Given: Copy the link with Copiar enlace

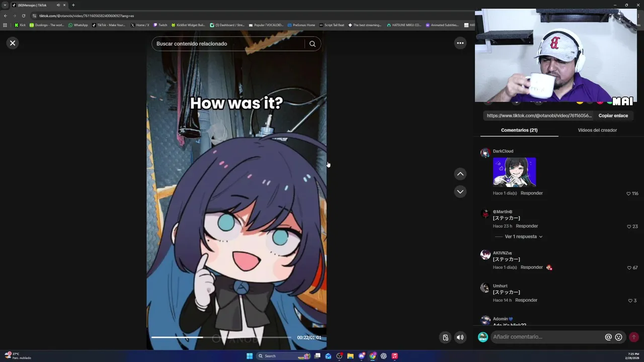Looking at the screenshot, I should 613,116.
